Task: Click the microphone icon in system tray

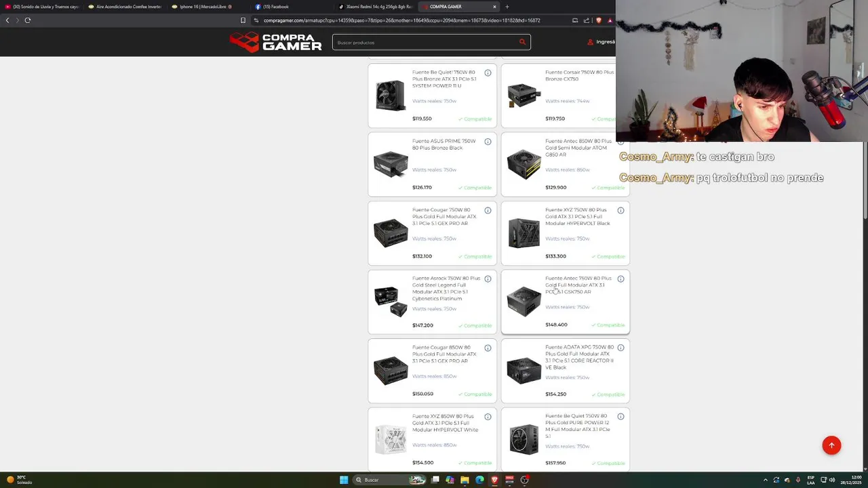Action: (798, 480)
